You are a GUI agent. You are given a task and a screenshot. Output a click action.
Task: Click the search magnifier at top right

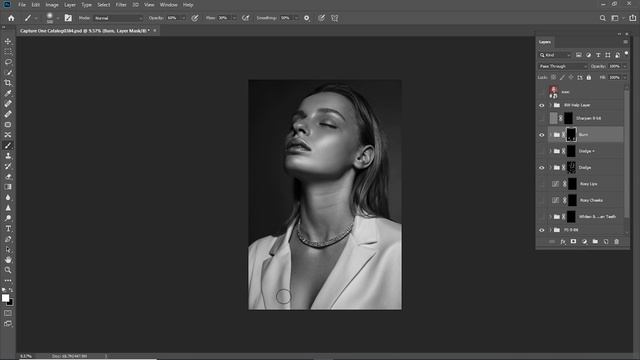(602, 18)
